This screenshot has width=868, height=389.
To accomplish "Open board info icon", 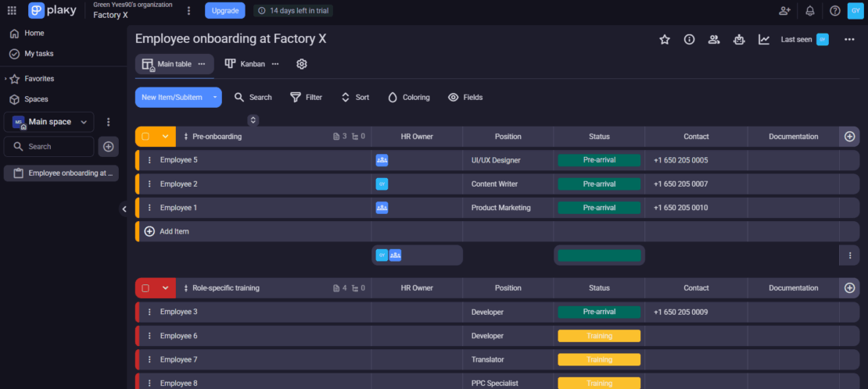I will (689, 39).
